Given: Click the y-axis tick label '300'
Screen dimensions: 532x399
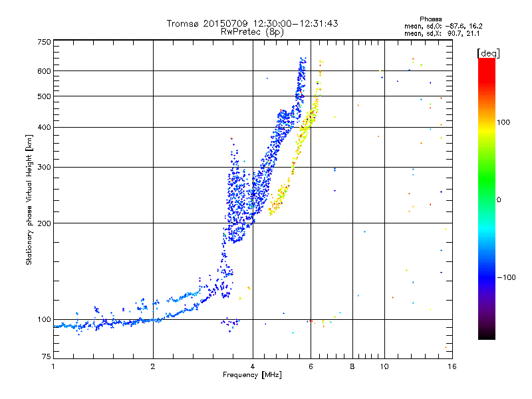Looking at the screenshot, I should coord(44,167).
